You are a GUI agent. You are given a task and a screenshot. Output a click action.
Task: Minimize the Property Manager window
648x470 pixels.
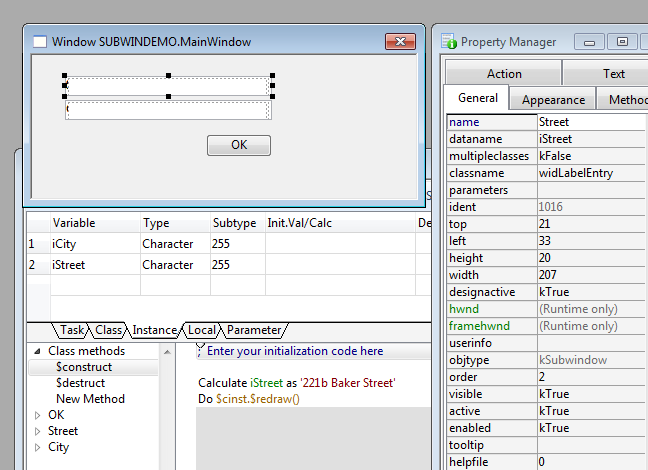coord(591,42)
